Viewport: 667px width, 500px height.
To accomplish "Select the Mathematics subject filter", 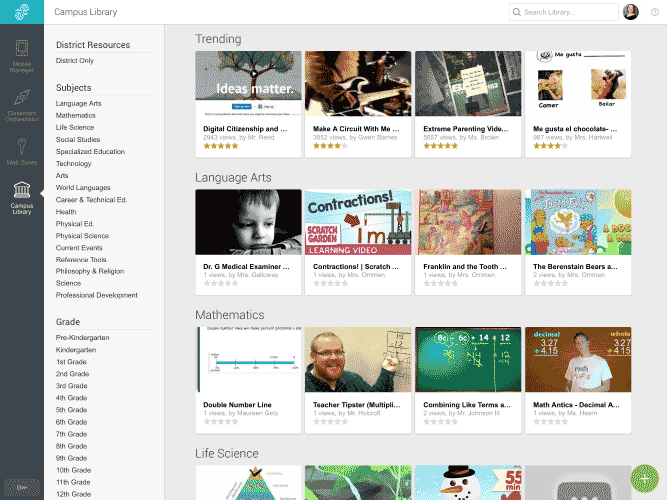I will (x=75, y=115).
